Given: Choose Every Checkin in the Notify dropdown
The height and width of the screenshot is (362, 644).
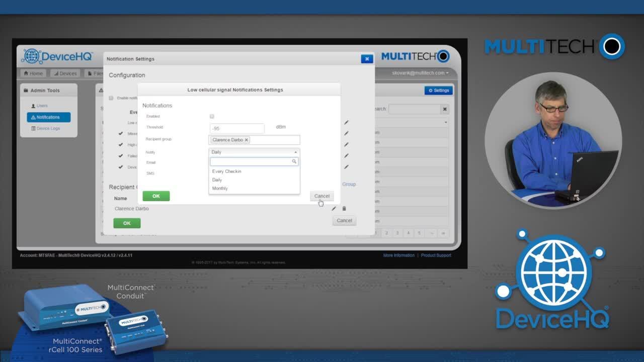Looking at the screenshot, I should [226, 171].
